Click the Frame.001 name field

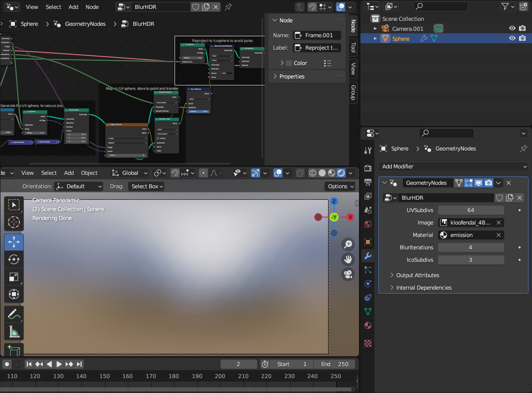[x=317, y=35]
